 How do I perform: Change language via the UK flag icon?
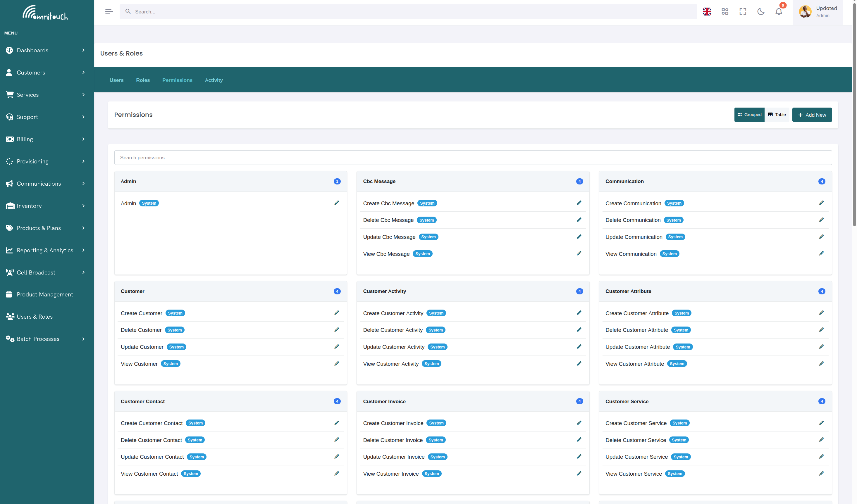click(707, 11)
